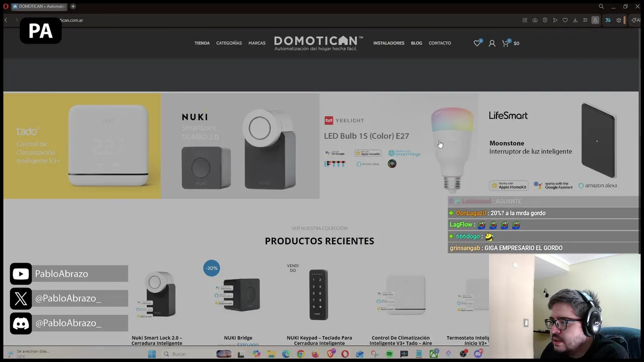Open the user account icon in header
This screenshot has width=644, height=362.
pos(492,43)
